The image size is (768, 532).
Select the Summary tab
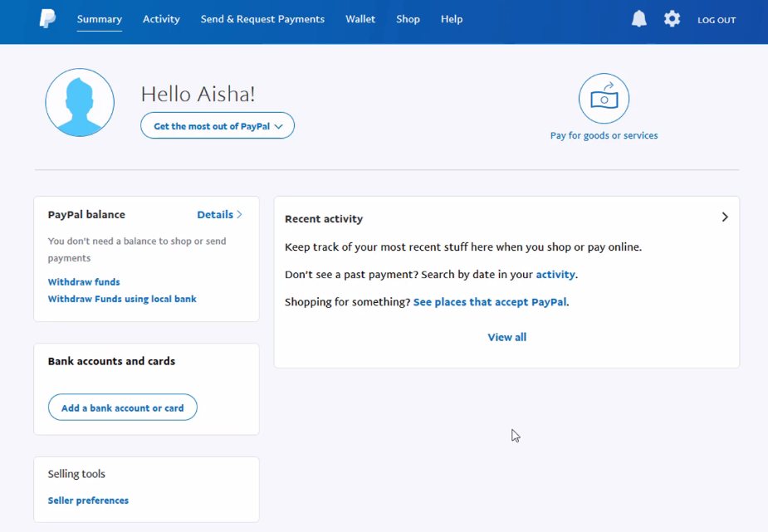coord(100,19)
